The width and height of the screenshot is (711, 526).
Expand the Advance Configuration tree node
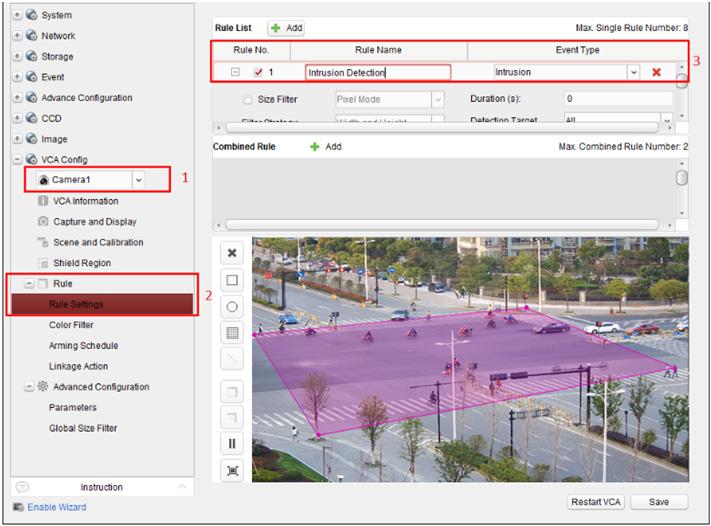coord(17,97)
